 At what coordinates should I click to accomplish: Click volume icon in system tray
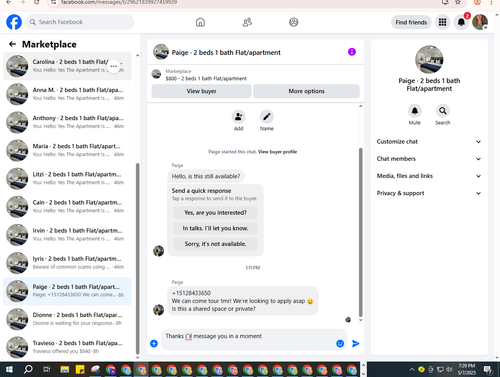(x=449, y=369)
